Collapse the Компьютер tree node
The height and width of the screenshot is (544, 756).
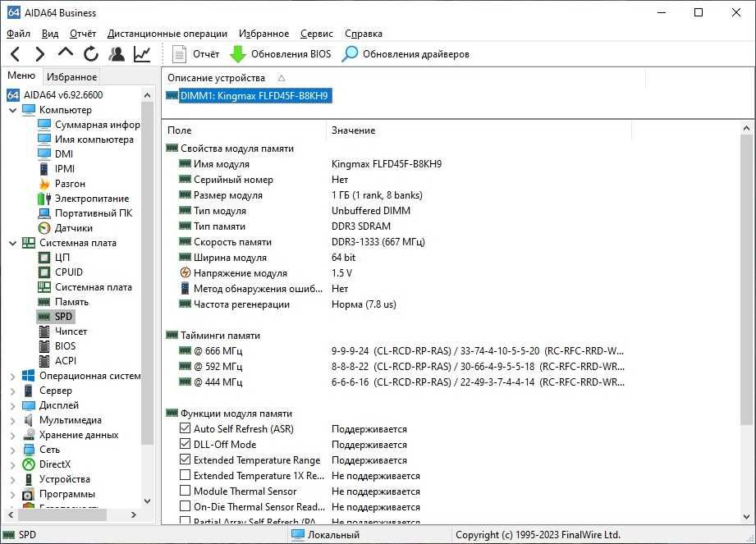[13, 110]
